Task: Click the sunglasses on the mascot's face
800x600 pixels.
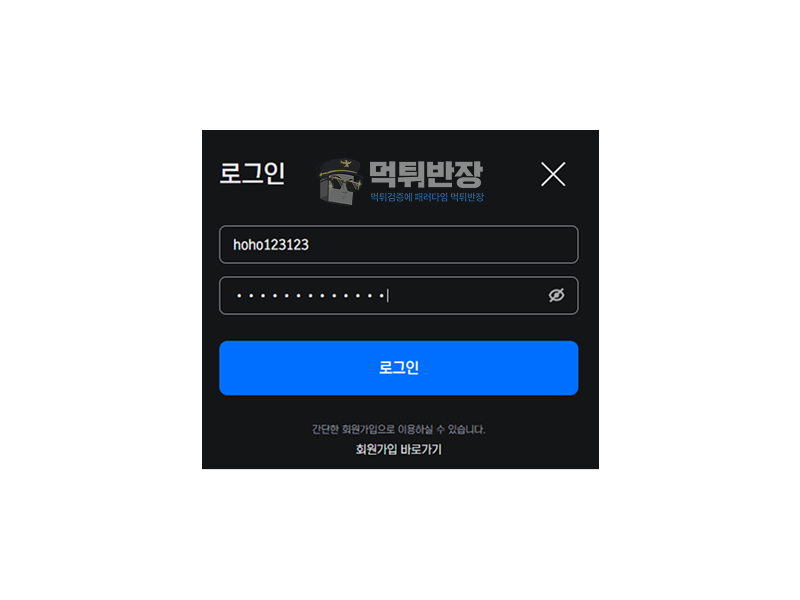Action: click(342, 183)
